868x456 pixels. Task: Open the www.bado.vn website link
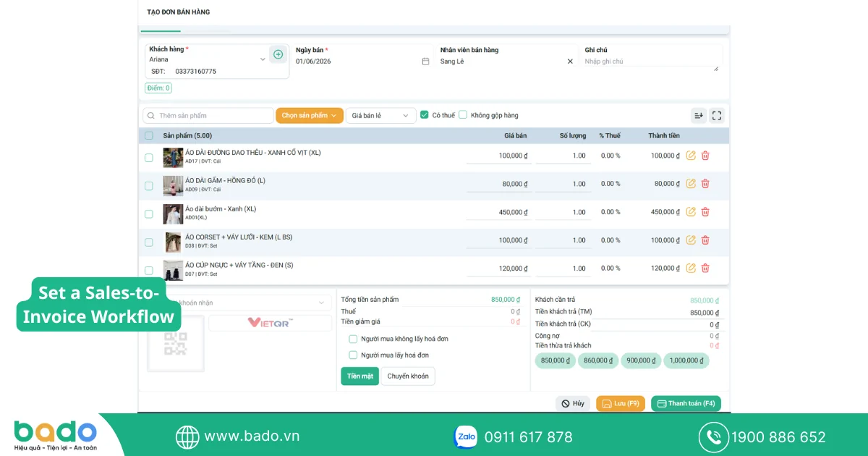click(251, 436)
